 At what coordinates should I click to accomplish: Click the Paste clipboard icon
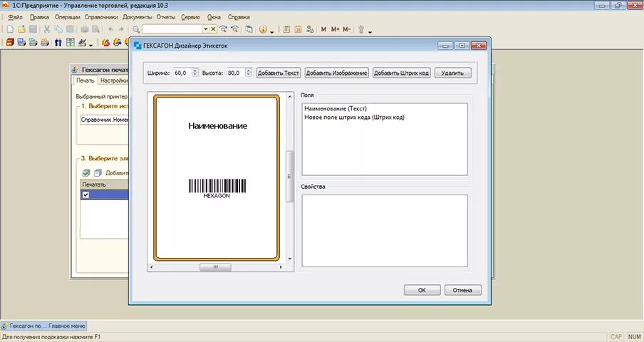71,29
